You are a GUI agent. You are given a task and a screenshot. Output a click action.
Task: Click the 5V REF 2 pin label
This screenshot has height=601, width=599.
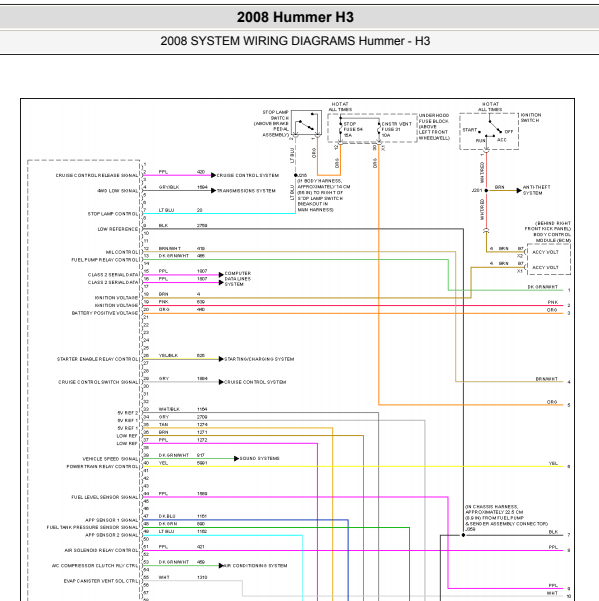127,413
